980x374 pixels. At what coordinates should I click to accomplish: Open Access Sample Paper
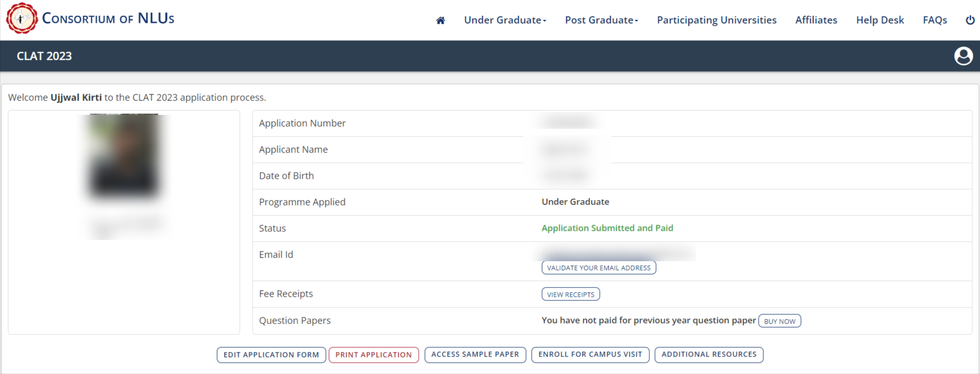[x=475, y=354]
